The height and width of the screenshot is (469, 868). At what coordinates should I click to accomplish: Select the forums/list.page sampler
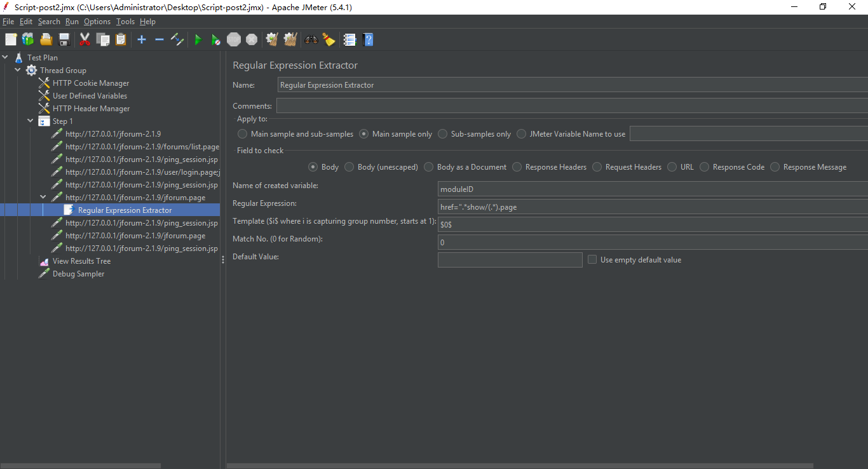[142, 147]
